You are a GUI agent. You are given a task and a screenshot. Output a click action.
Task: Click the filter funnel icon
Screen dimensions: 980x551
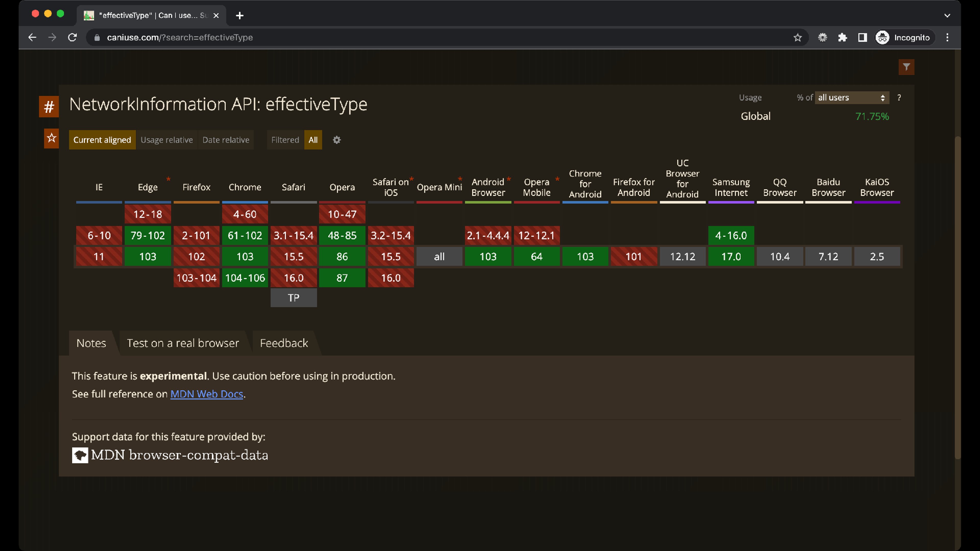(906, 67)
